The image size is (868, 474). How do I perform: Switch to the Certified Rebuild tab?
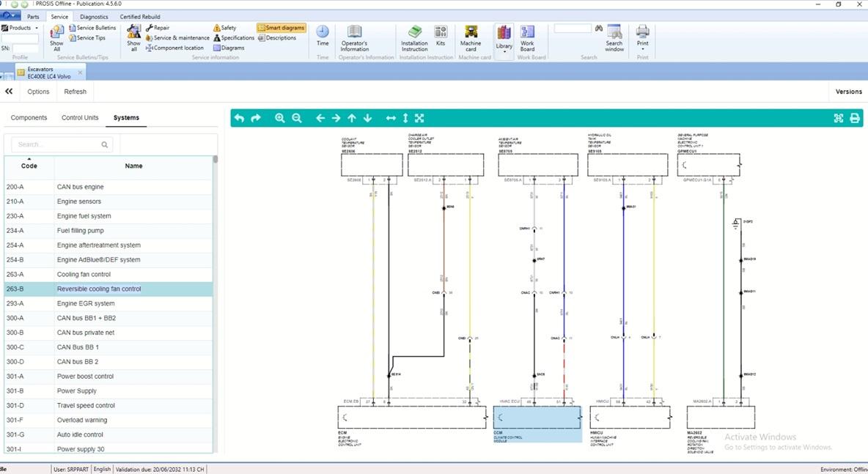140,17
